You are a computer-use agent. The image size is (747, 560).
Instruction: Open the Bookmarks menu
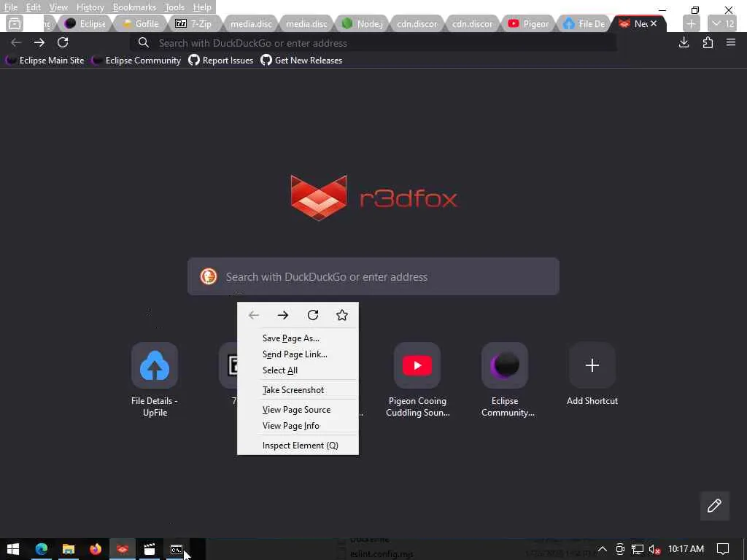[134, 7]
